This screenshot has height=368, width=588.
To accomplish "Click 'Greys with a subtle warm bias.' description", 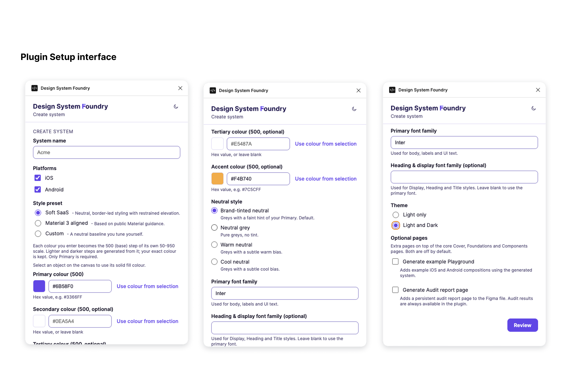I will (251, 252).
